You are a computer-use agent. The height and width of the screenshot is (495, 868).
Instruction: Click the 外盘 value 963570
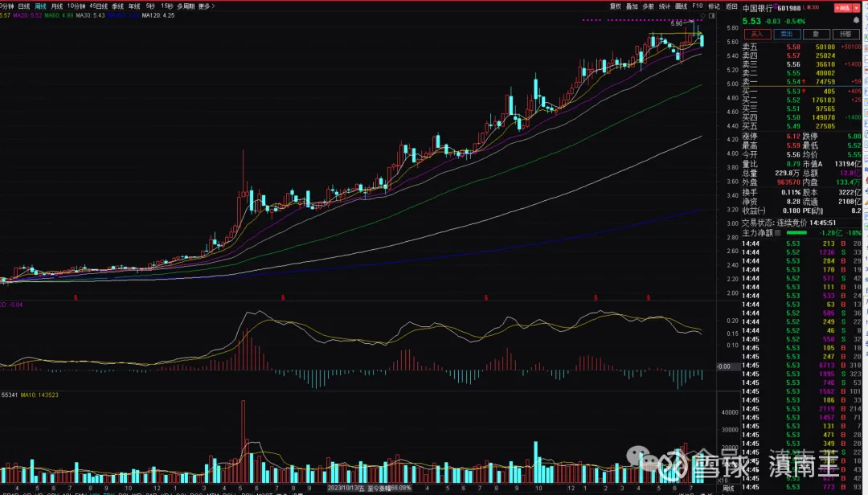pyautogui.click(x=788, y=182)
